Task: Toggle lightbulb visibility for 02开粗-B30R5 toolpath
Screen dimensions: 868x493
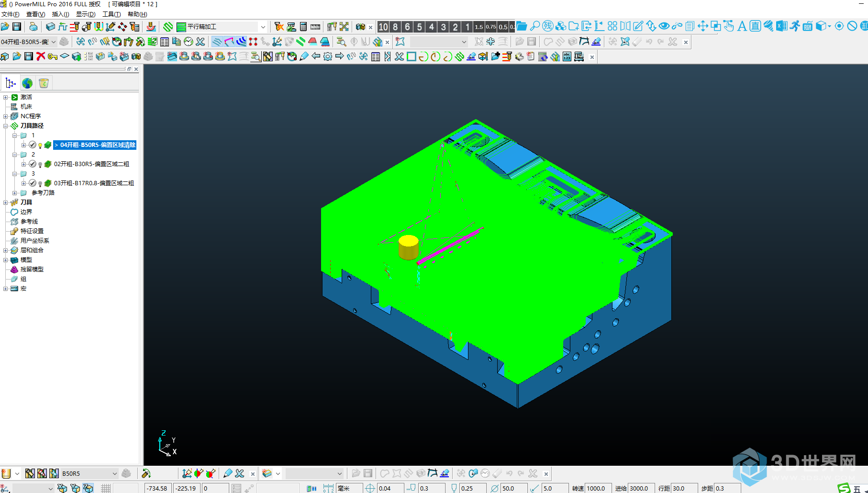Action: tap(40, 165)
